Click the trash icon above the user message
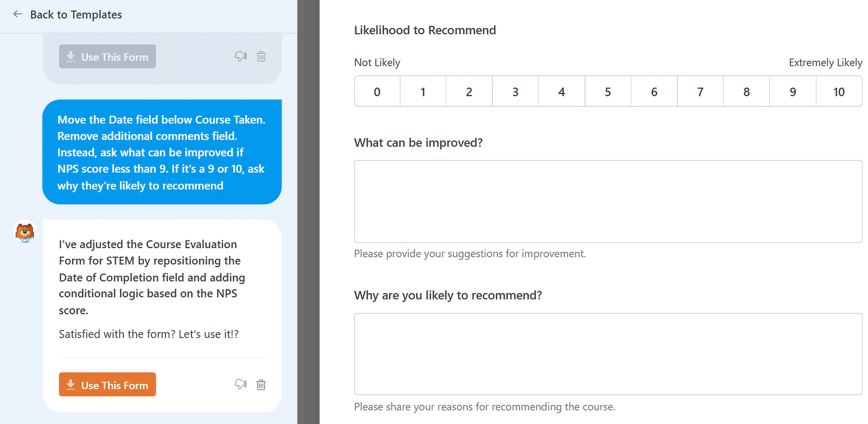The width and height of the screenshot is (868, 424). (x=261, y=56)
